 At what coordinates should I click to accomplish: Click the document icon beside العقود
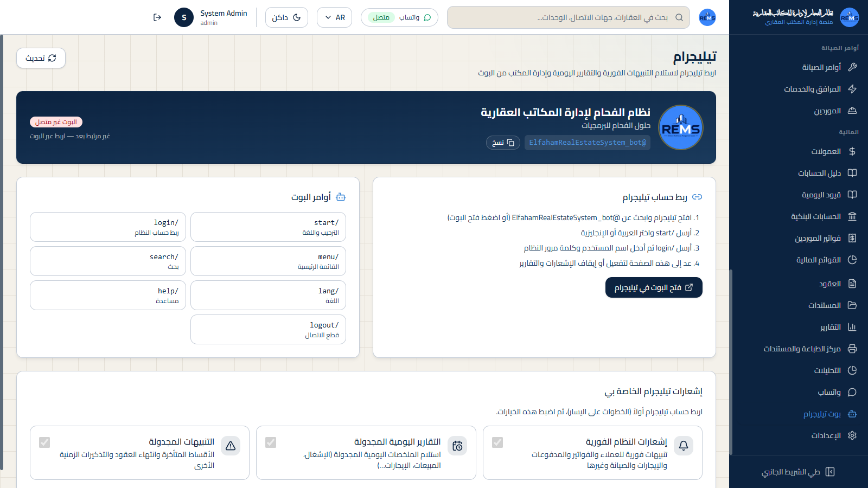[x=852, y=284]
